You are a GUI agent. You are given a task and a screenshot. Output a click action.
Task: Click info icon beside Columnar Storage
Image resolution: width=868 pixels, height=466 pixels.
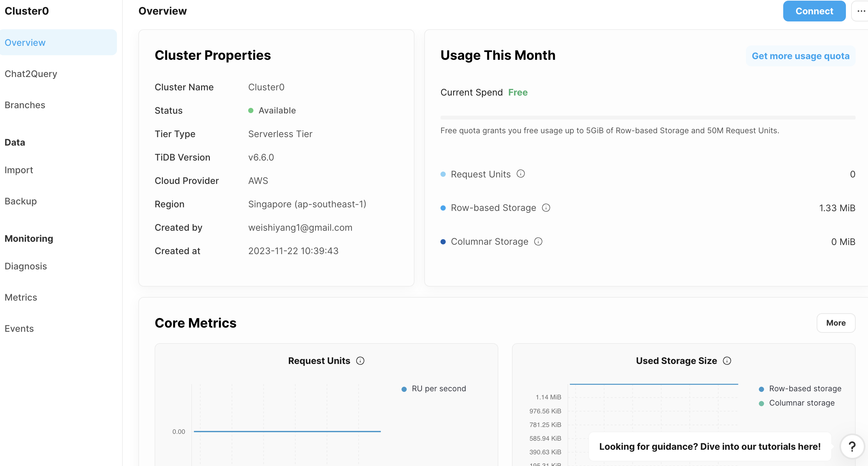[538, 241]
